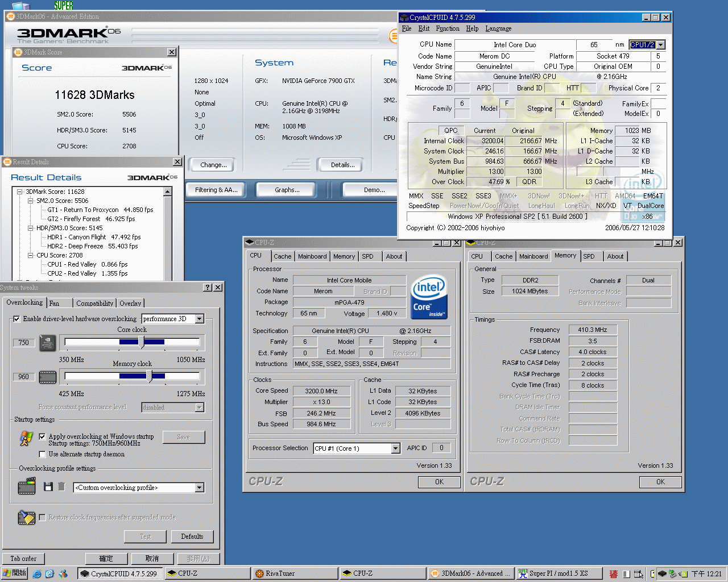Screen dimensions: 728x582
Task: Open Force constant performance level dropdown
Action: pyautogui.click(x=200, y=408)
